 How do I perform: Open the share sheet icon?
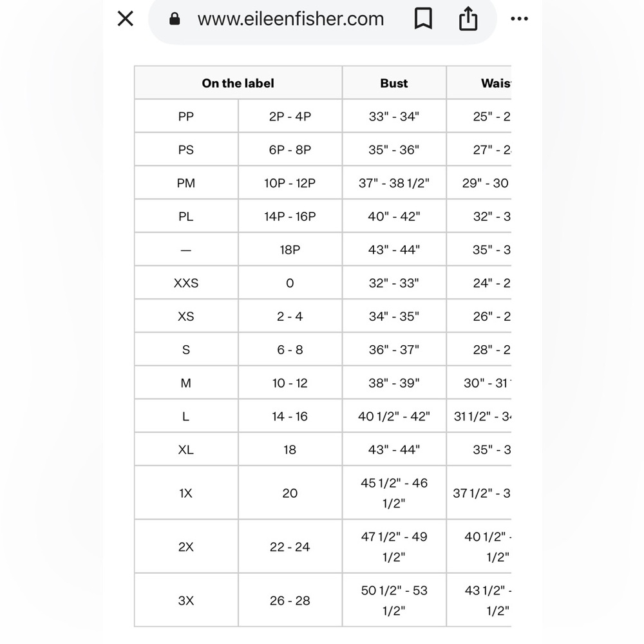[468, 19]
